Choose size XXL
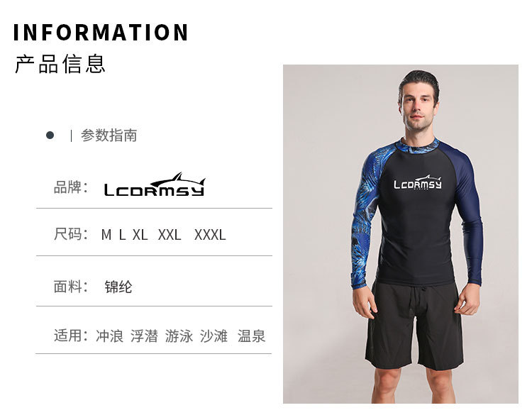This screenshot has height=420, width=532. 170,235
